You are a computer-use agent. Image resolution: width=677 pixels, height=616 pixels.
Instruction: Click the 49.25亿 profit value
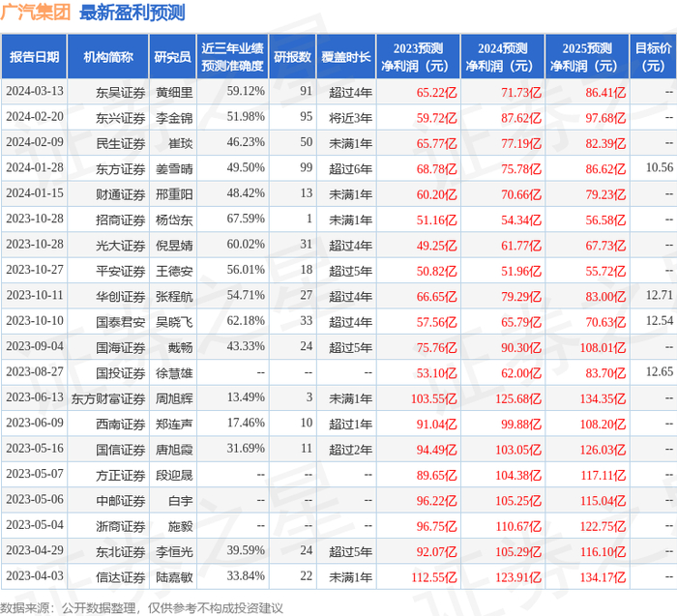tap(436, 246)
